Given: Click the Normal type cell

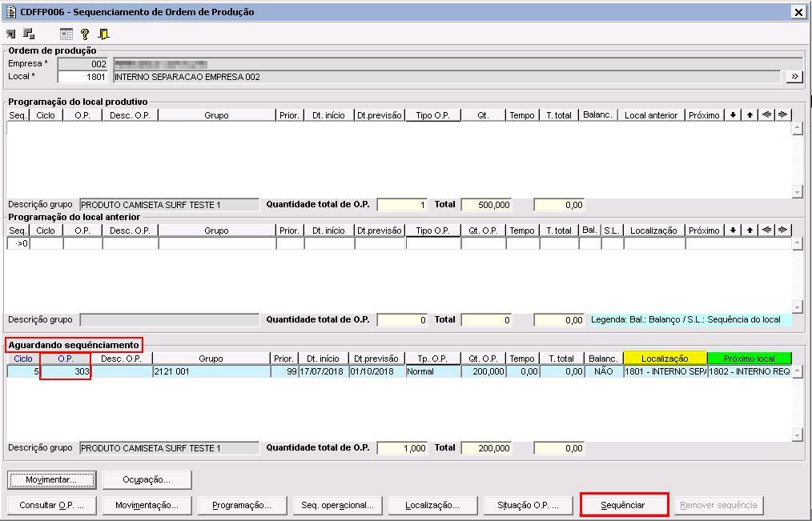Looking at the screenshot, I should pyautogui.click(x=433, y=371).
